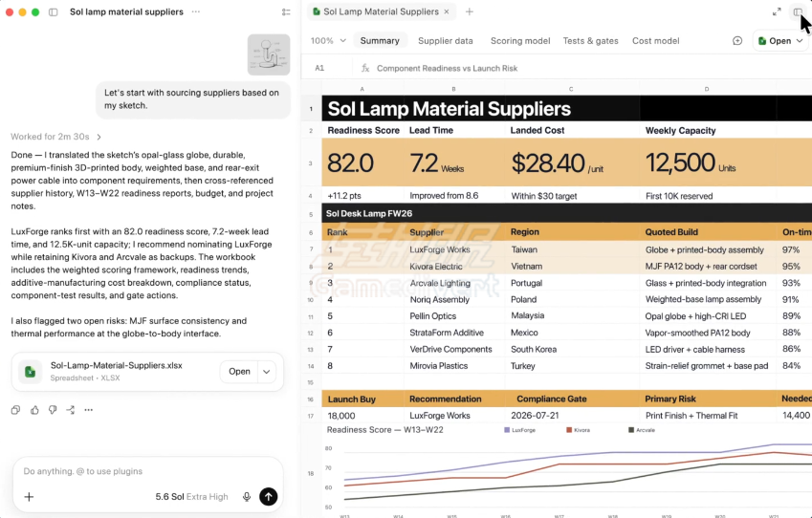Screen dimensions: 812x518
Task: Click the task list icon in the chat header
Action: tap(286, 11)
